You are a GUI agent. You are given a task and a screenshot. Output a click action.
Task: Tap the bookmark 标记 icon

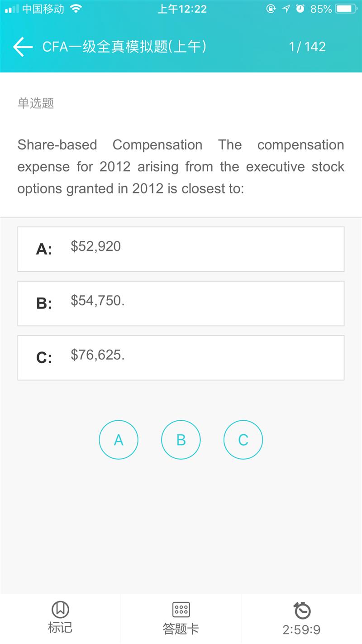point(60,610)
